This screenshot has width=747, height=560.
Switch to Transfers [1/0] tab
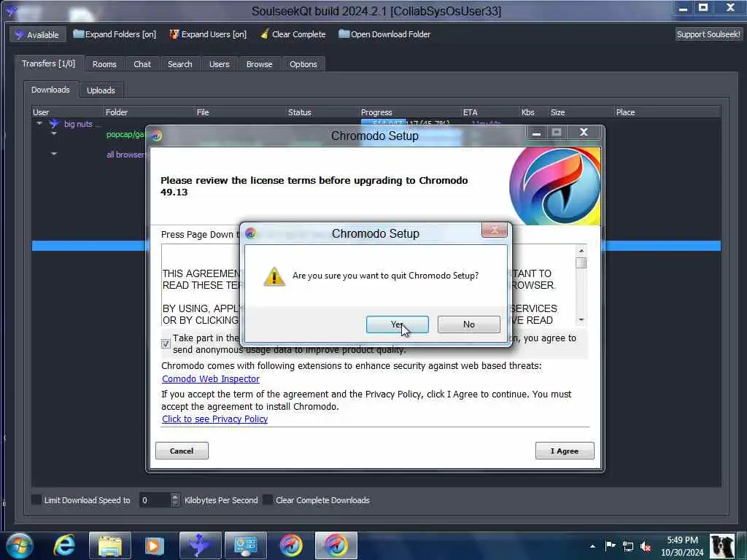pos(49,63)
